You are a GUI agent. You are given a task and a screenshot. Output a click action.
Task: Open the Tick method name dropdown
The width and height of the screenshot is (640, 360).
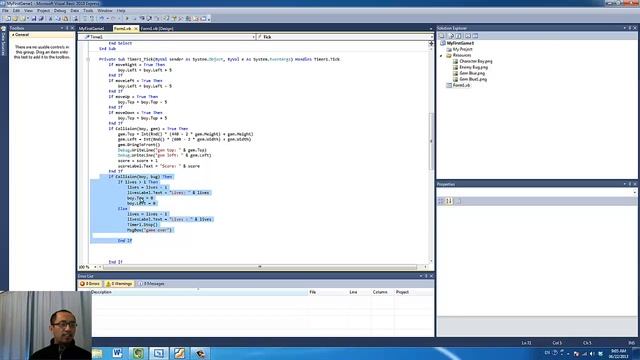pyautogui.click(x=431, y=37)
